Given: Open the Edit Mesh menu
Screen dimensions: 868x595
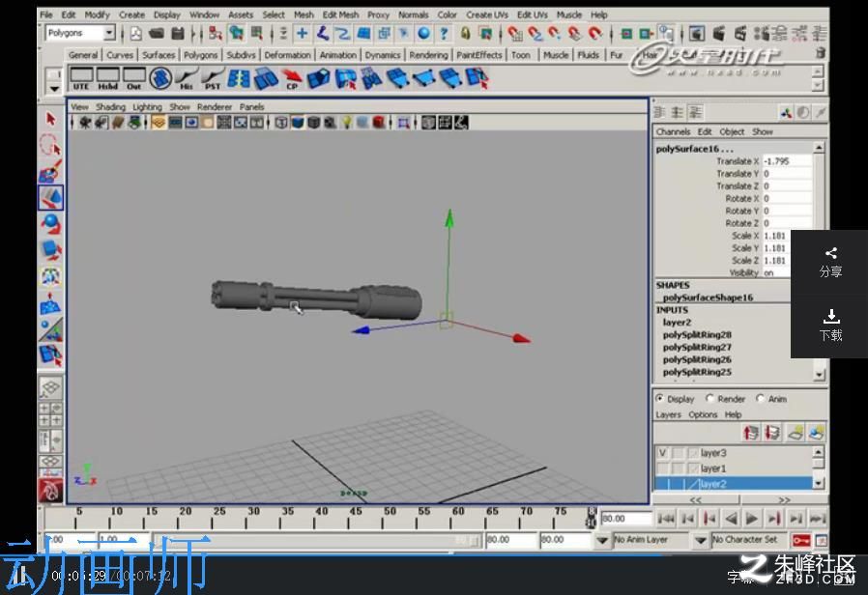Looking at the screenshot, I should point(340,14).
